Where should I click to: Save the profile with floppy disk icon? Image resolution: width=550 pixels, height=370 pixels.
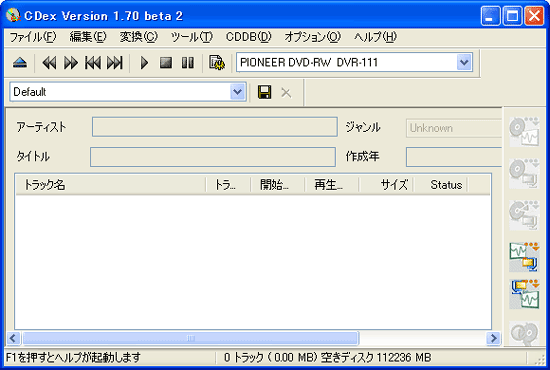264,92
